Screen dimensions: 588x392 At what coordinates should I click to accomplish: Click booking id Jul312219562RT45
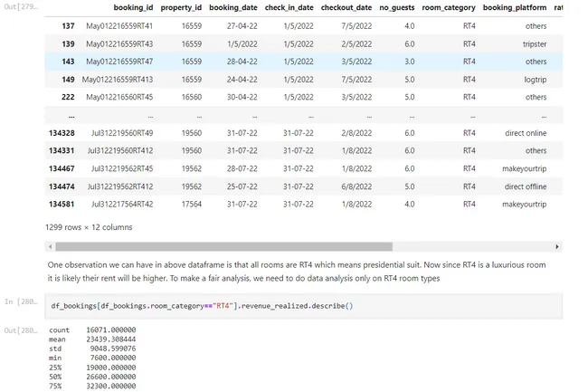pos(122,168)
